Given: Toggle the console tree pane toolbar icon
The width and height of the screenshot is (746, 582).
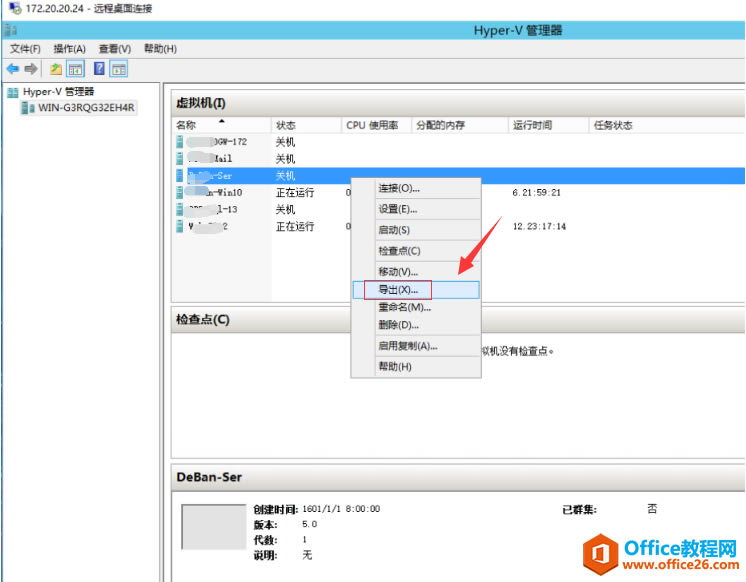Looking at the screenshot, I should coord(75,69).
